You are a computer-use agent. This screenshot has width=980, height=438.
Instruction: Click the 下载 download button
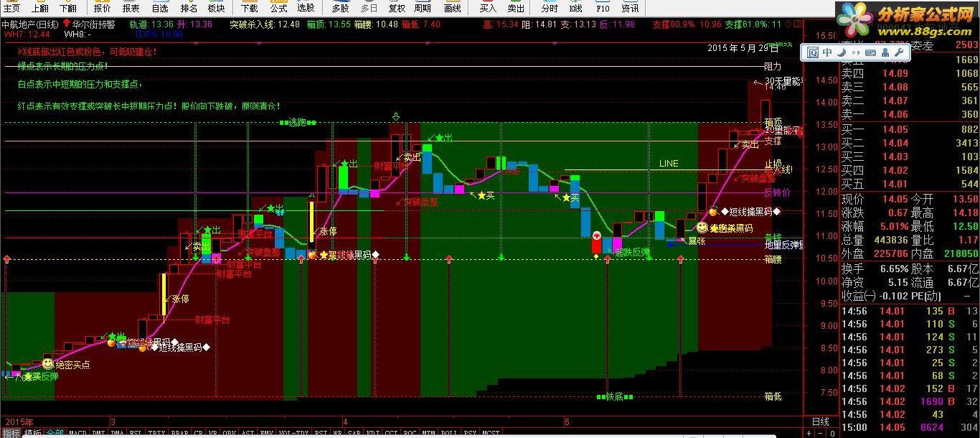click(x=249, y=9)
